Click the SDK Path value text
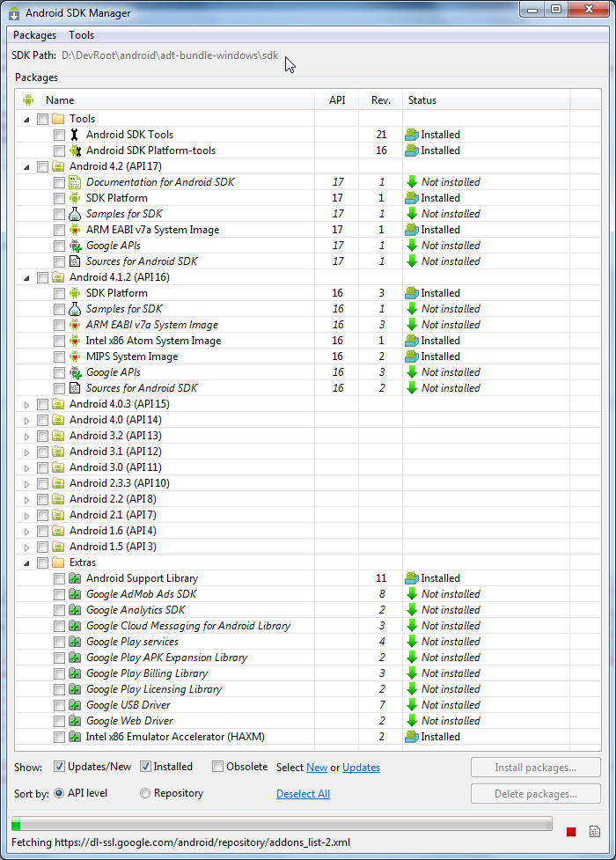The width and height of the screenshot is (616, 860). [170, 55]
